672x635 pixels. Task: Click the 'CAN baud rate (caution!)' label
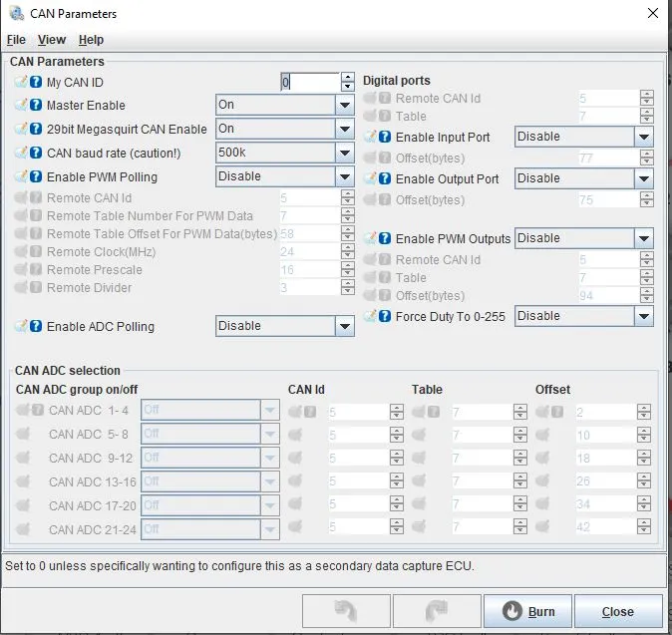[x=114, y=154]
